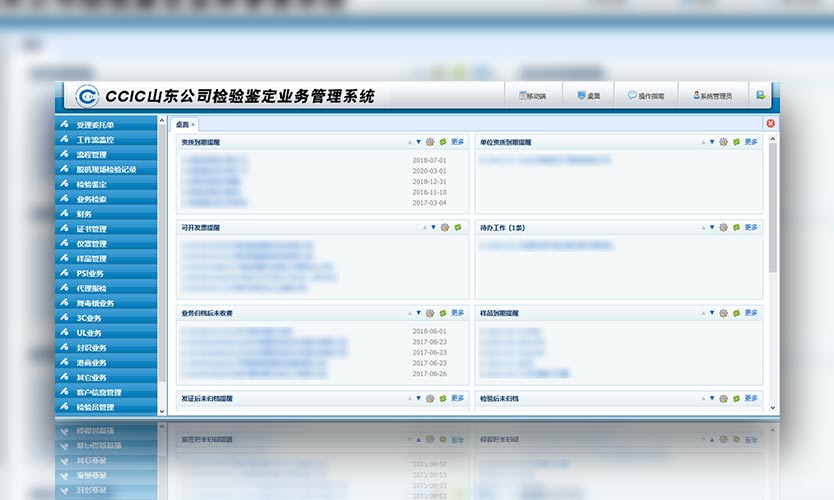
Task: Open the 系统管理员 user menu
Action: tap(713, 96)
